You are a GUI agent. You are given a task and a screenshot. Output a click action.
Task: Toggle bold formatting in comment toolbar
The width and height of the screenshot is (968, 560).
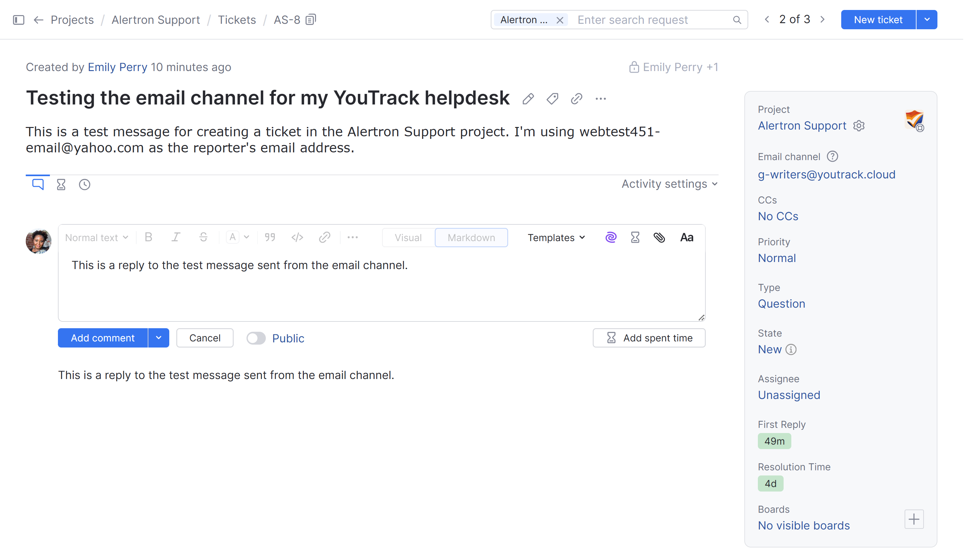[x=148, y=237]
